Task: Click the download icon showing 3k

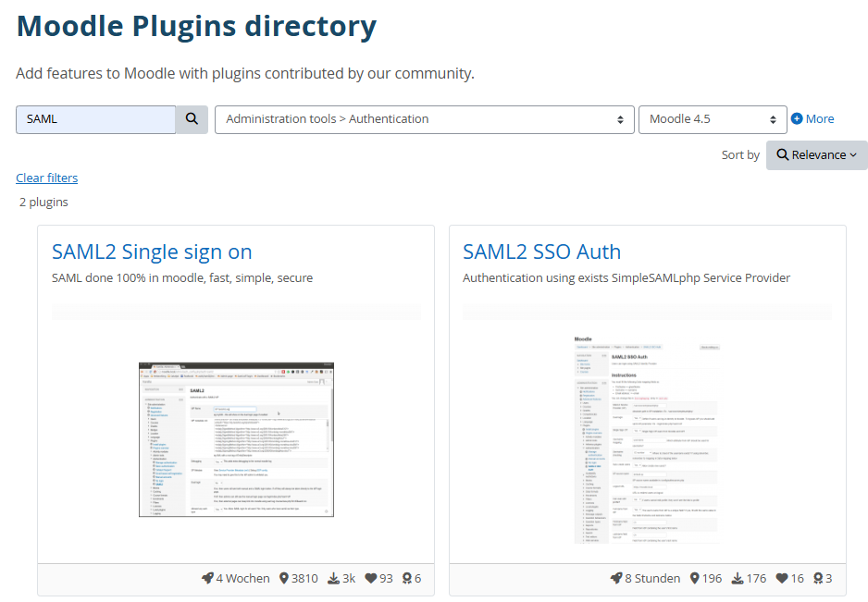Action: click(333, 579)
